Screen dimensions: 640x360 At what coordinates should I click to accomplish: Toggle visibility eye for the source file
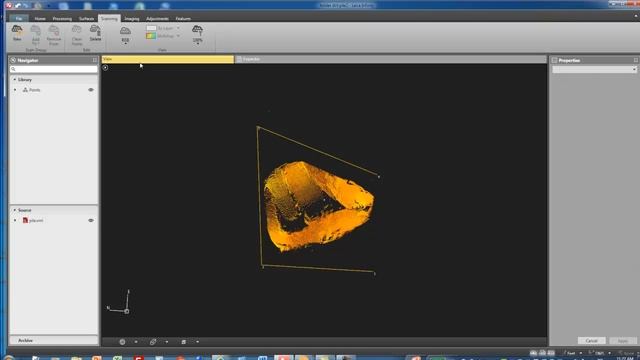click(91, 220)
